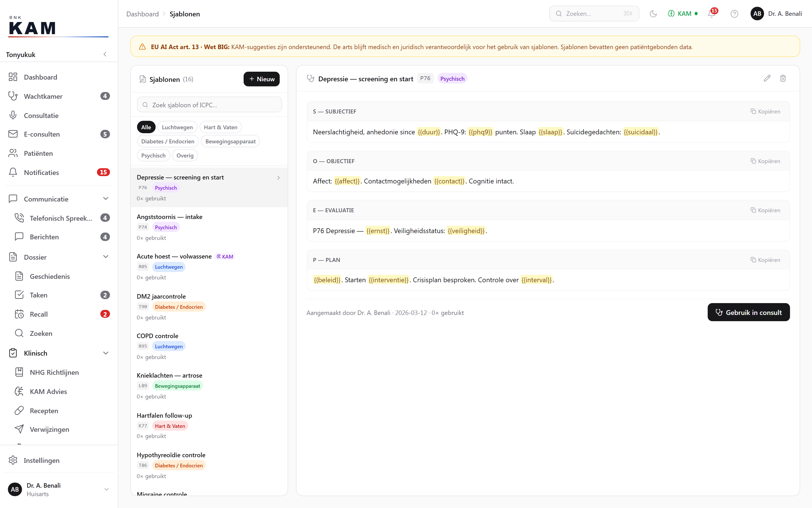Open E-consulten envelope item
The width and height of the screenshot is (812, 508).
click(x=59, y=134)
